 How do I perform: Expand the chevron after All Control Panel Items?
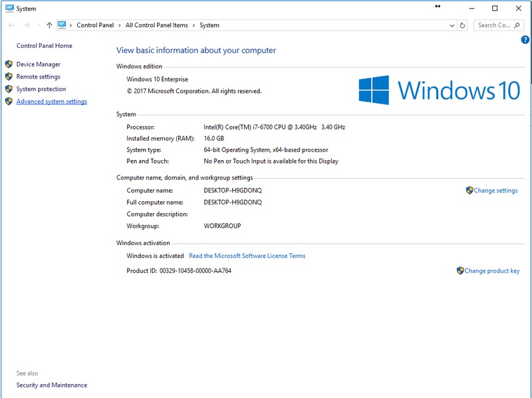click(194, 25)
